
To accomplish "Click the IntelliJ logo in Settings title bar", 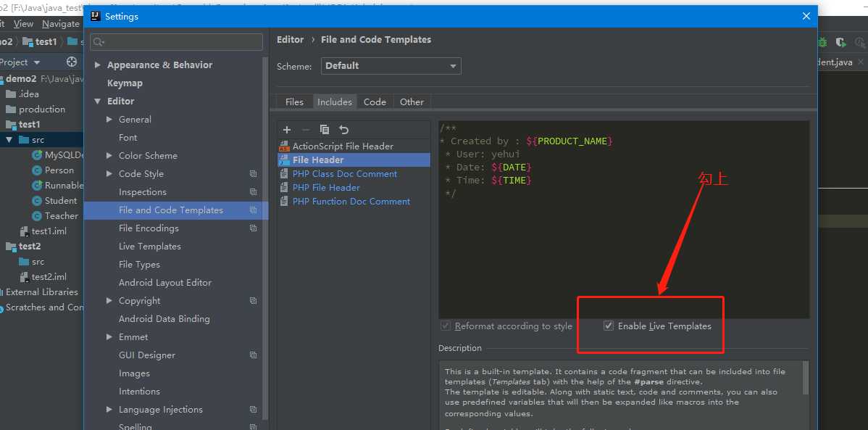I will (95, 16).
